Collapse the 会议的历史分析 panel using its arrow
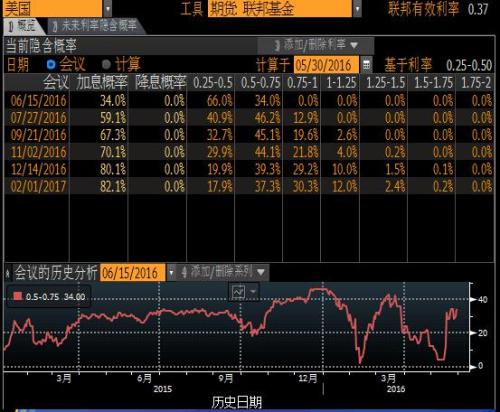 [x=7, y=273]
